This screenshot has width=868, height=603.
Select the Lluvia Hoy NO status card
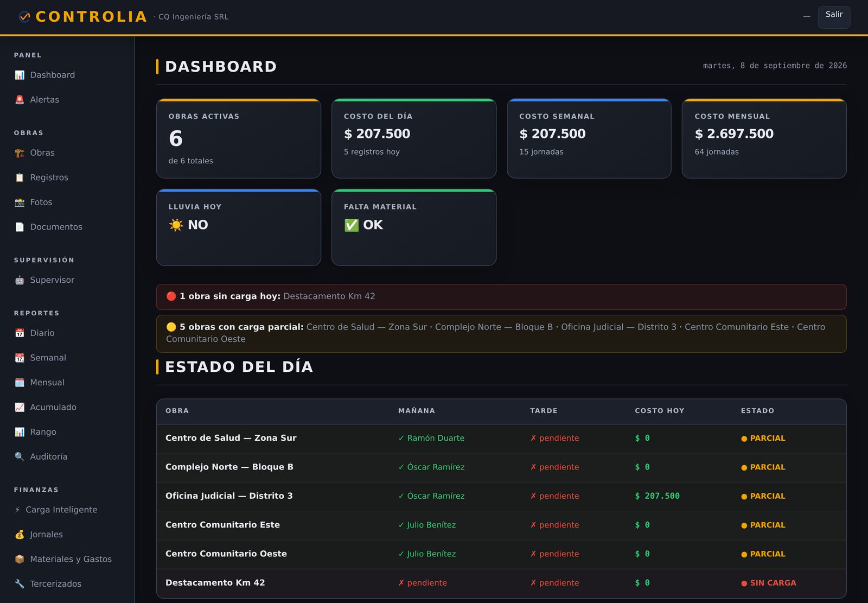click(x=239, y=227)
